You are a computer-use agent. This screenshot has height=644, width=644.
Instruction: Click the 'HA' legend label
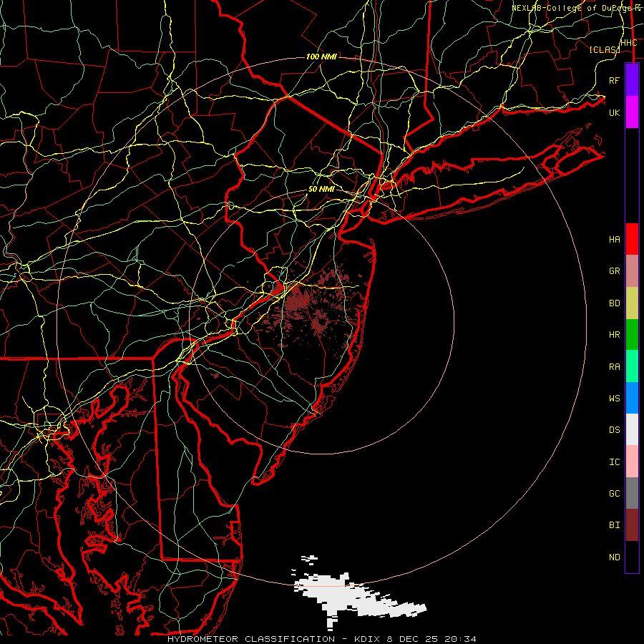[615, 240]
